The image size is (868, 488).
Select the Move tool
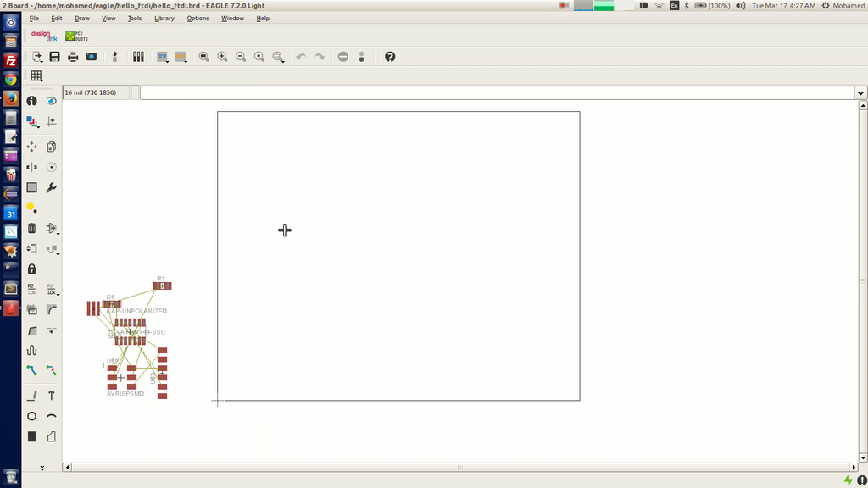pos(31,147)
